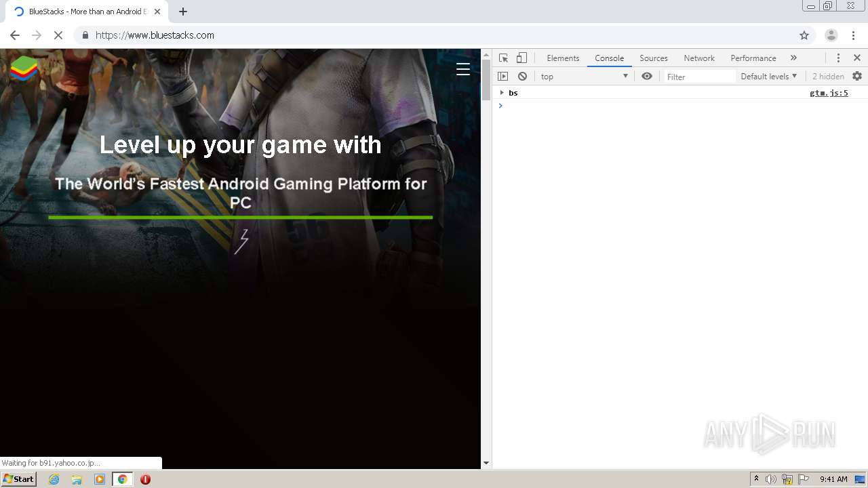The width and height of the screenshot is (868, 488).
Task: Activate the inspect element picker in DevTools
Action: [503, 58]
